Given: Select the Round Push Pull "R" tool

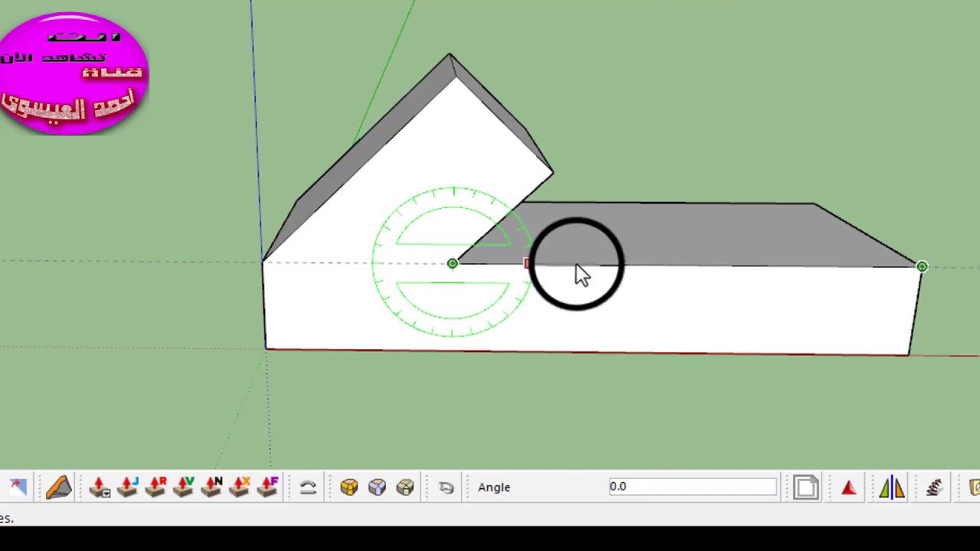Looking at the screenshot, I should point(156,487).
